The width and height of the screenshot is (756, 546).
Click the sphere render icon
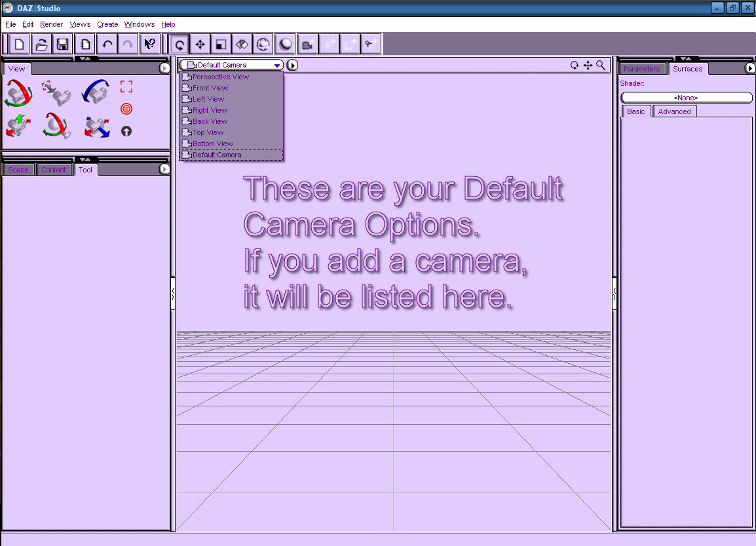coord(286,45)
